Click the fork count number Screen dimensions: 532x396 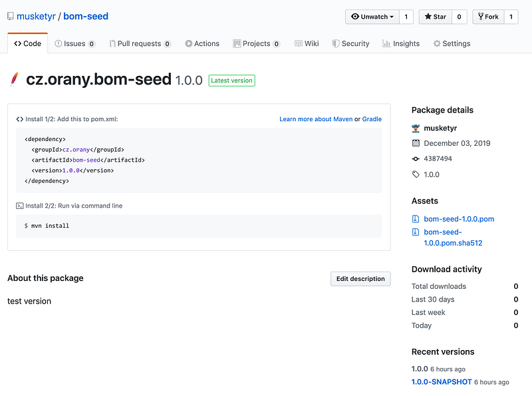511,17
